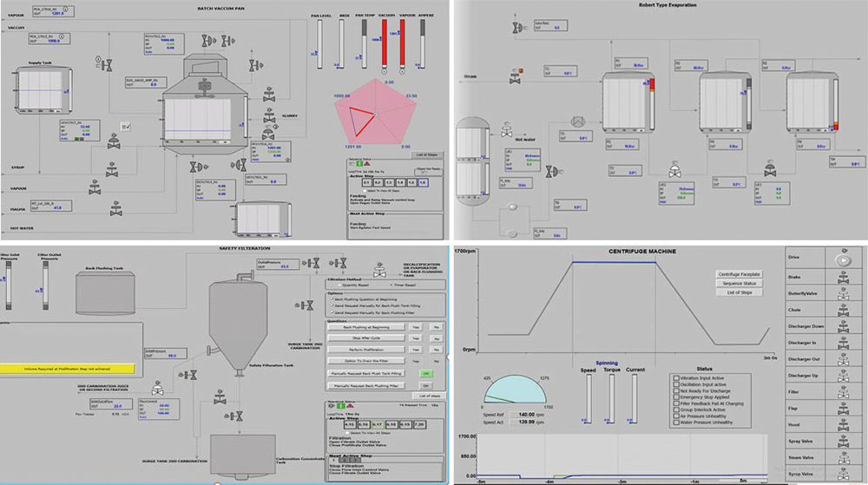Select warning triangle in Vacuum Pan Sequence Status

(x=366, y=164)
